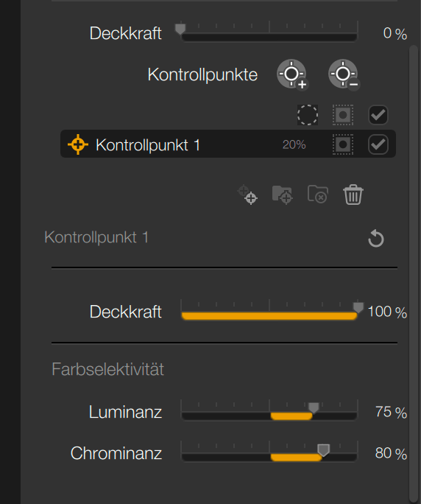Group the selected control points
Image resolution: width=421 pixels, height=504 pixels.
(x=283, y=195)
